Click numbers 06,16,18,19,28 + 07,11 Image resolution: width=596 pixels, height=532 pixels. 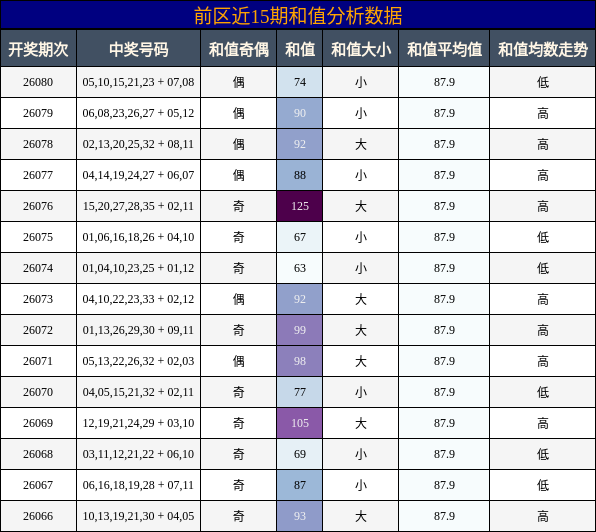(138, 485)
